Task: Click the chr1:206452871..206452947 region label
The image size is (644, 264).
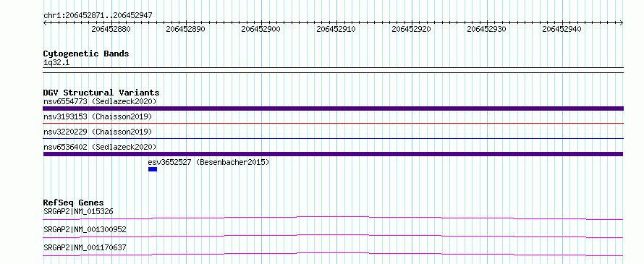Action: tap(98, 15)
